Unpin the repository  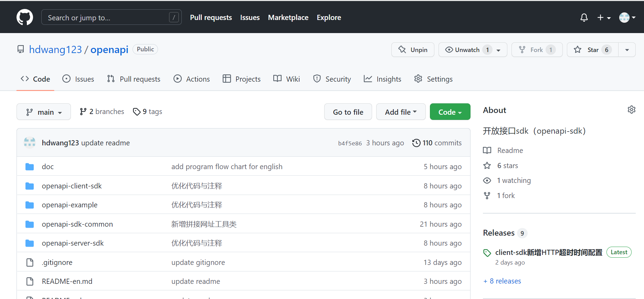pos(413,50)
